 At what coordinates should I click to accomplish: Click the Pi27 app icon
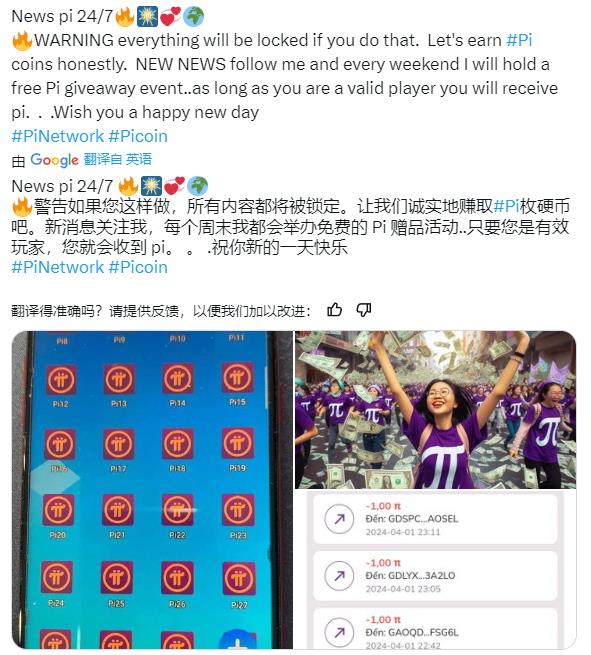point(238,579)
